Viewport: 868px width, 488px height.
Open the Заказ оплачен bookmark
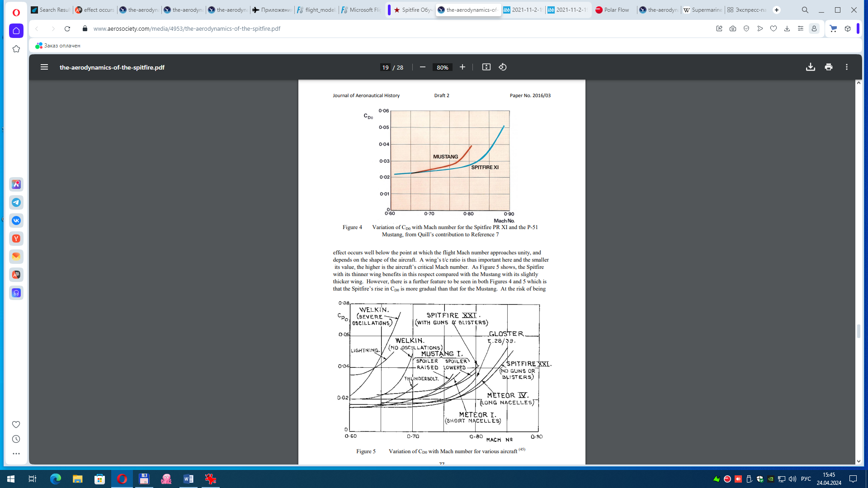coord(58,46)
